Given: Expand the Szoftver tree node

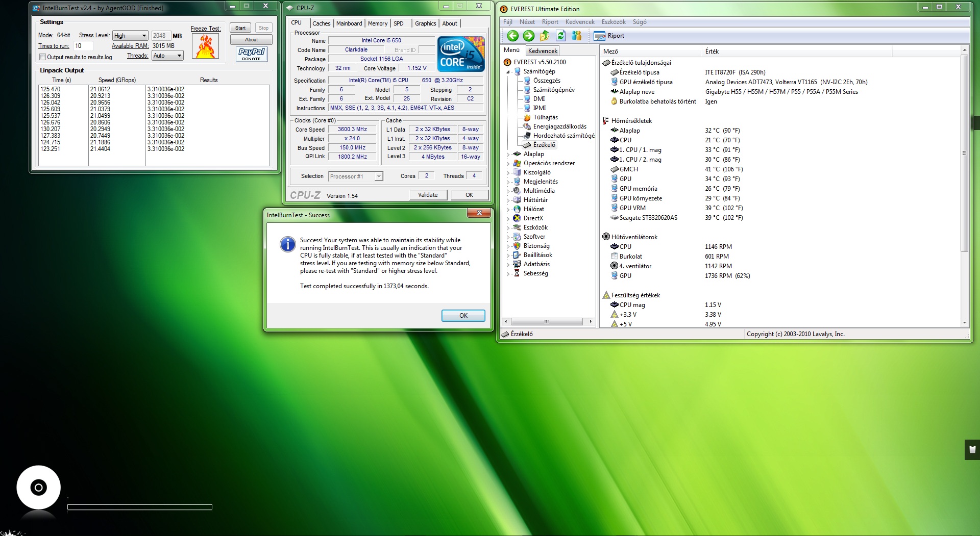Looking at the screenshot, I should tap(508, 237).
